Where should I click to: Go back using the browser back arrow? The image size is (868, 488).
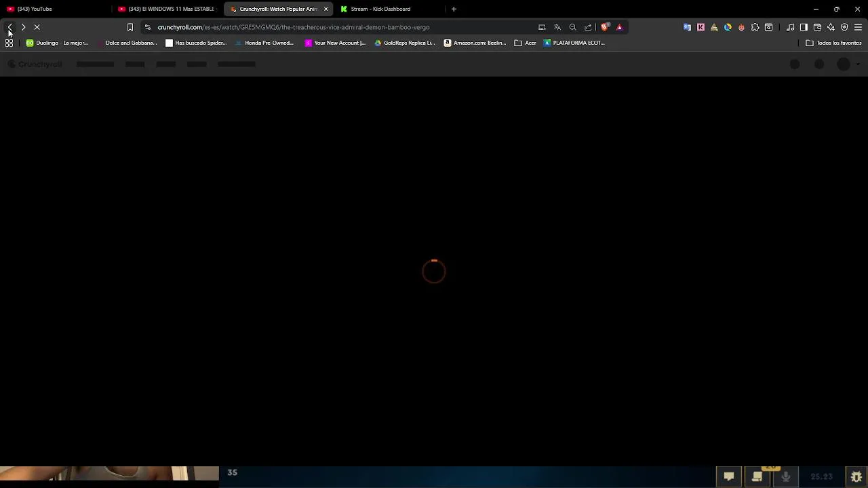pyautogui.click(x=9, y=27)
